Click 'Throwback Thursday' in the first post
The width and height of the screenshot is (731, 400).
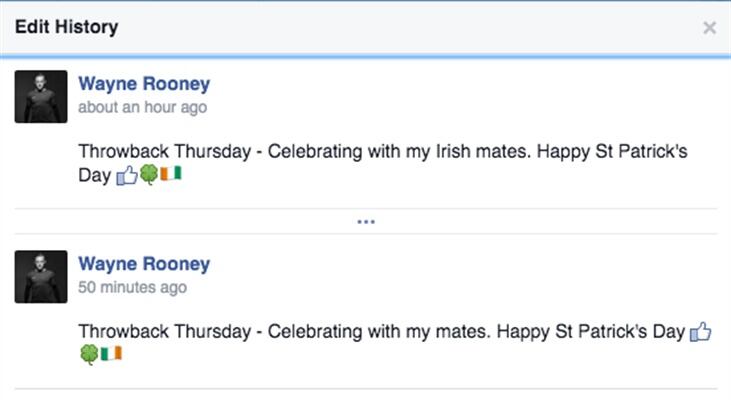165,152
